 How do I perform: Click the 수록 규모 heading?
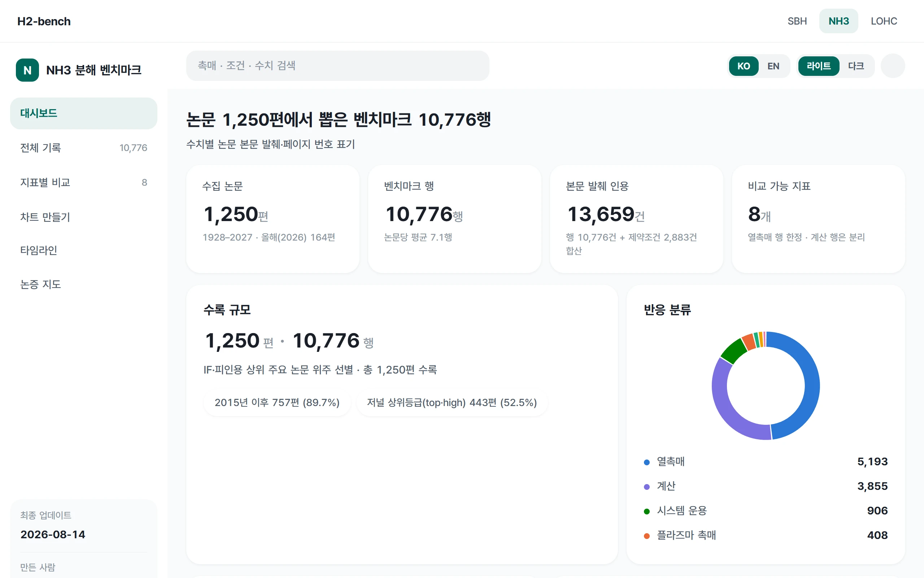click(227, 310)
